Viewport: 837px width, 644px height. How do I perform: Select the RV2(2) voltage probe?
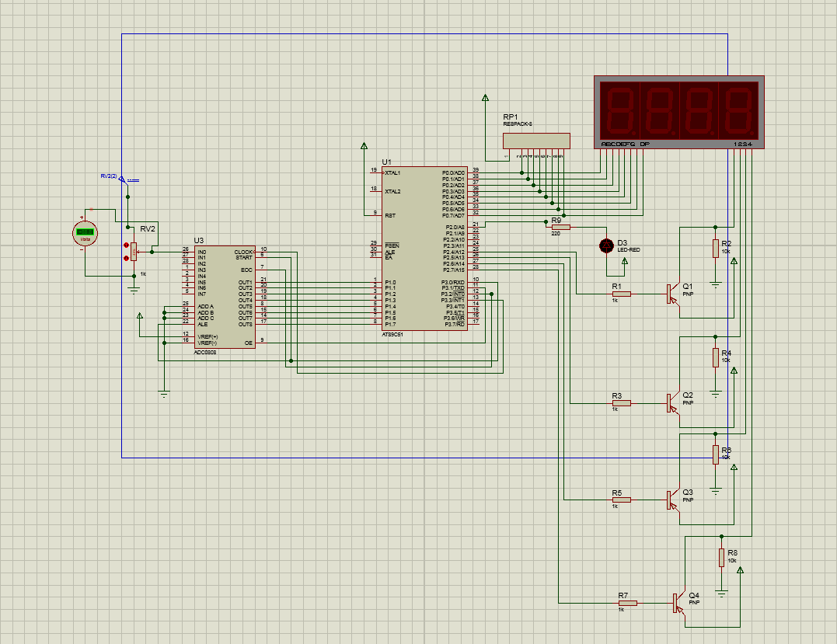[123, 179]
